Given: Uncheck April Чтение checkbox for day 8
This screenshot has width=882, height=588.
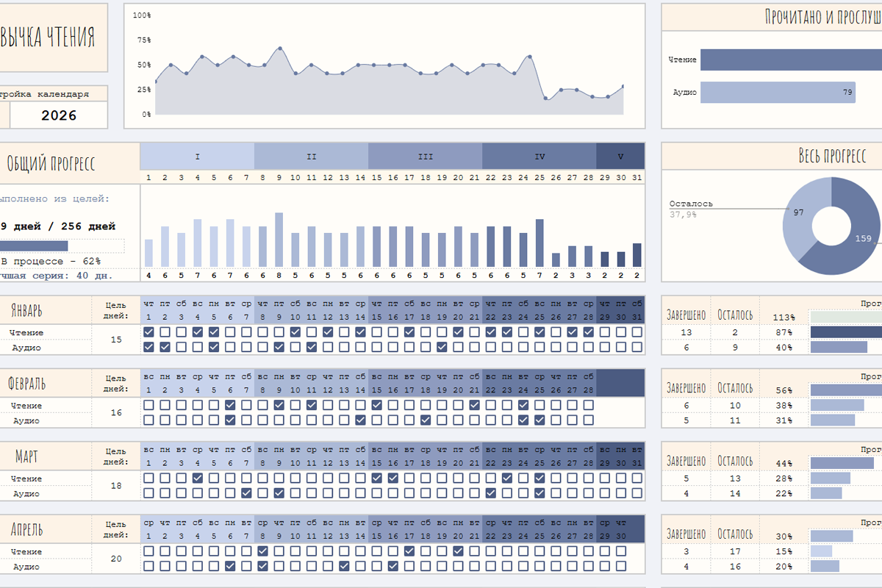Looking at the screenshot, I should 263,551.
